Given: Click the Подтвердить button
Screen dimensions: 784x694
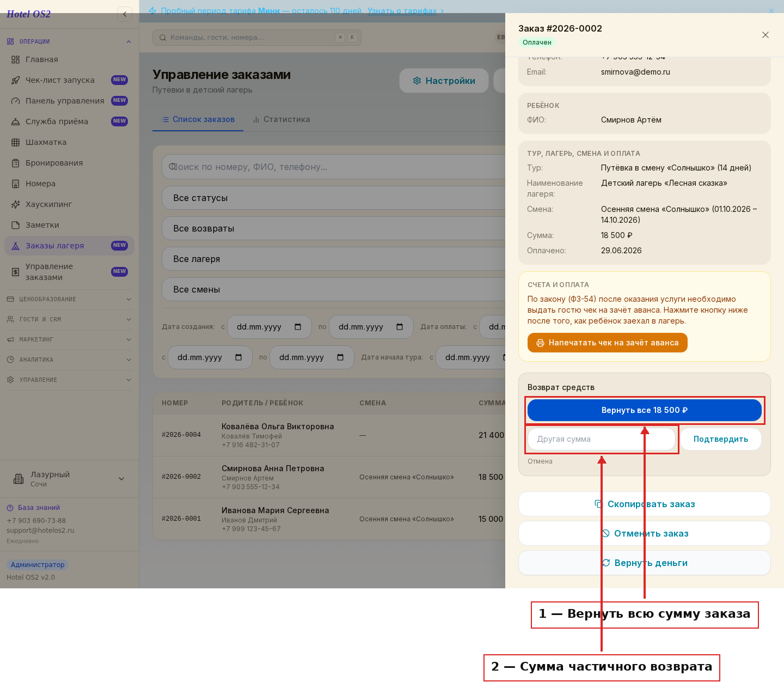Looking at the screenshot, I should click(721, 439).
